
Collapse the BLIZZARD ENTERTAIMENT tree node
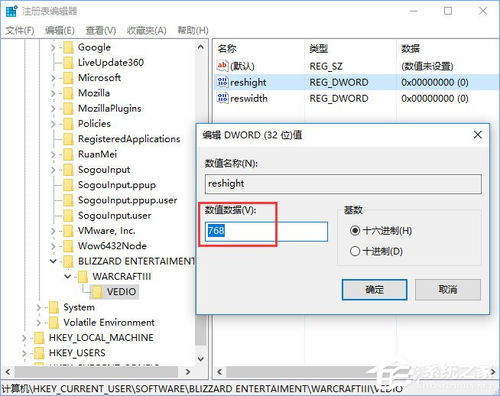(x=53, y=261)
